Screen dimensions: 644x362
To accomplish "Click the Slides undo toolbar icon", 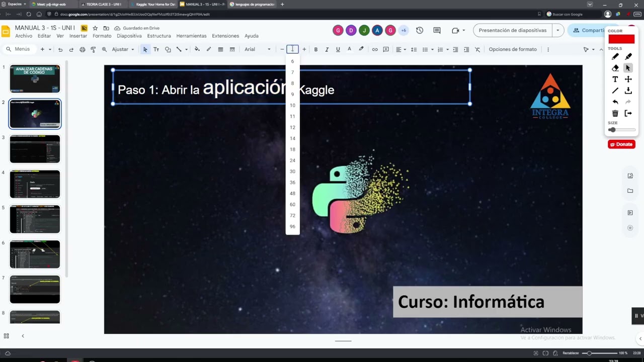I will click(60, 49).
